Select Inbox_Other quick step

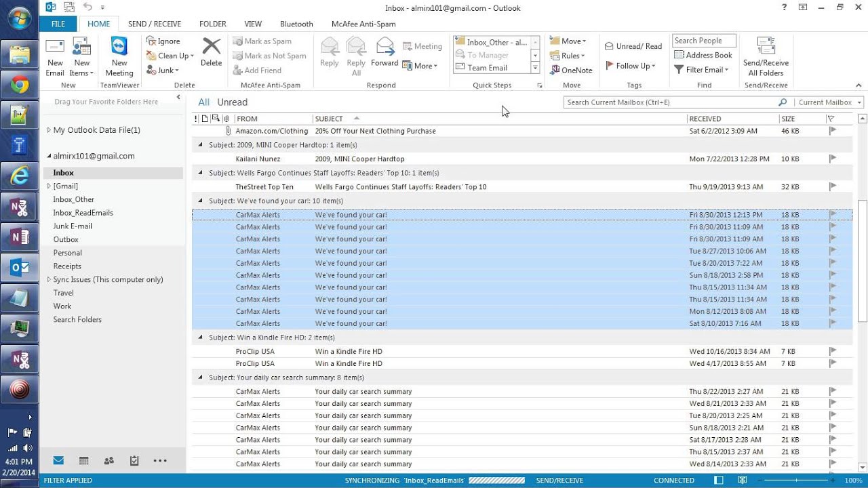(x=491, y=42)
